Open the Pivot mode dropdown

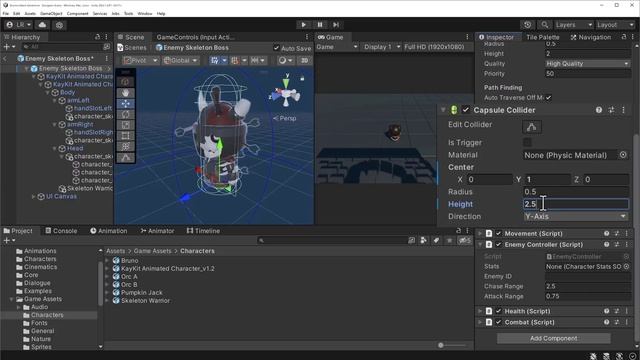click(140, 60)
